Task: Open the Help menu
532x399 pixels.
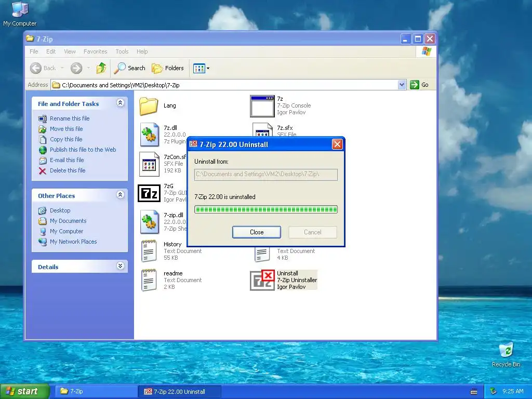Action: [142, 51]
